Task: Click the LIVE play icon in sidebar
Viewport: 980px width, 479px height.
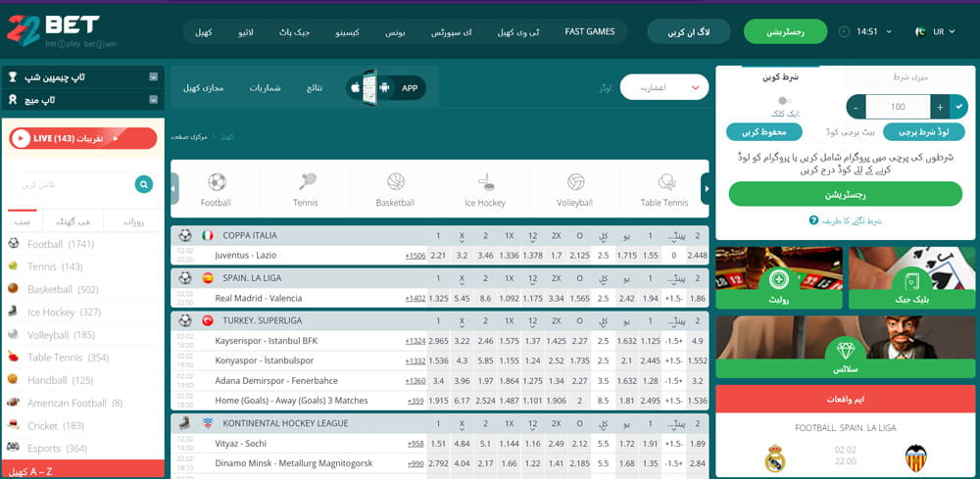Action: (21, 139)
